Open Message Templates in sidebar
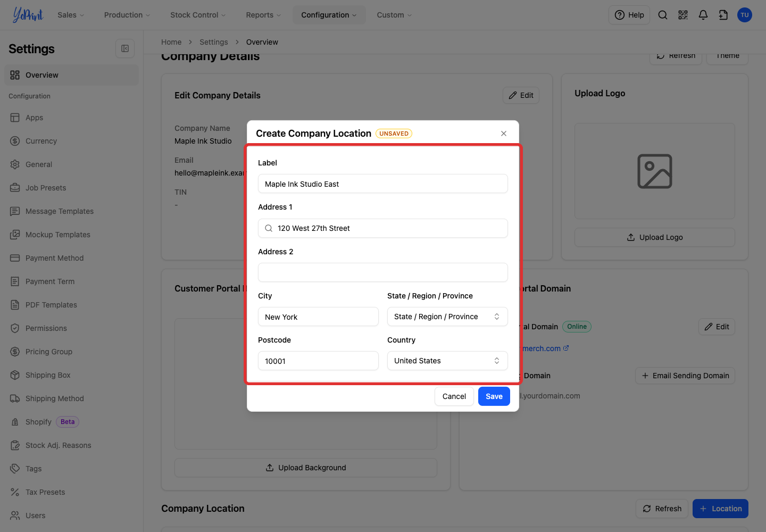766x532 pixels. click(x=71, y=211)
